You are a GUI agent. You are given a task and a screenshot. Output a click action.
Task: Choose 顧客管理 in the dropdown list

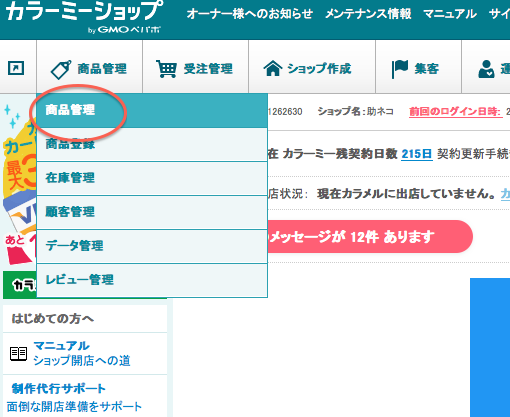point(152,212)
